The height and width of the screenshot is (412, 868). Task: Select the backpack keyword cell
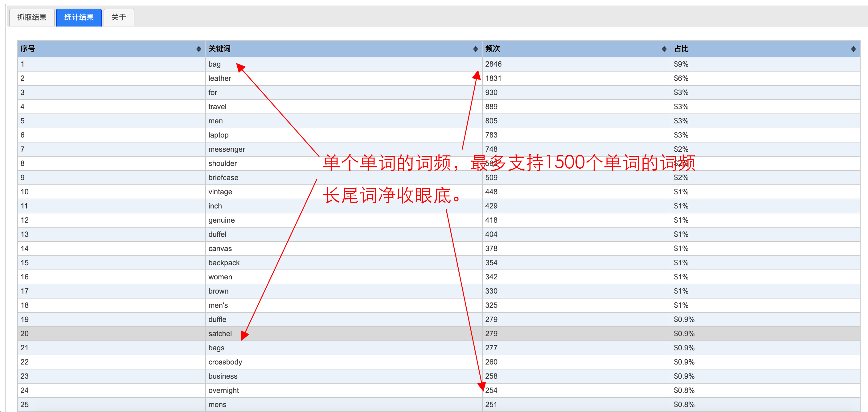[224, 263]
